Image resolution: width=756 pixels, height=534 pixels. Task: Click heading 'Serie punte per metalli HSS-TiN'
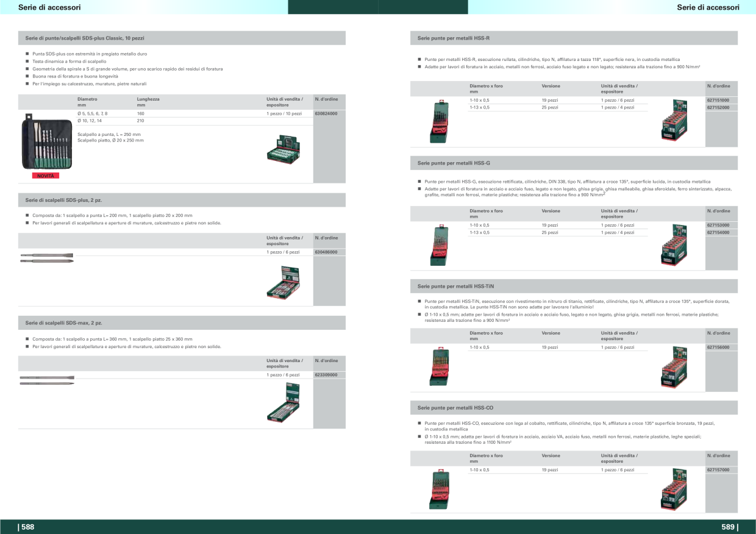[x=455, y=286]
